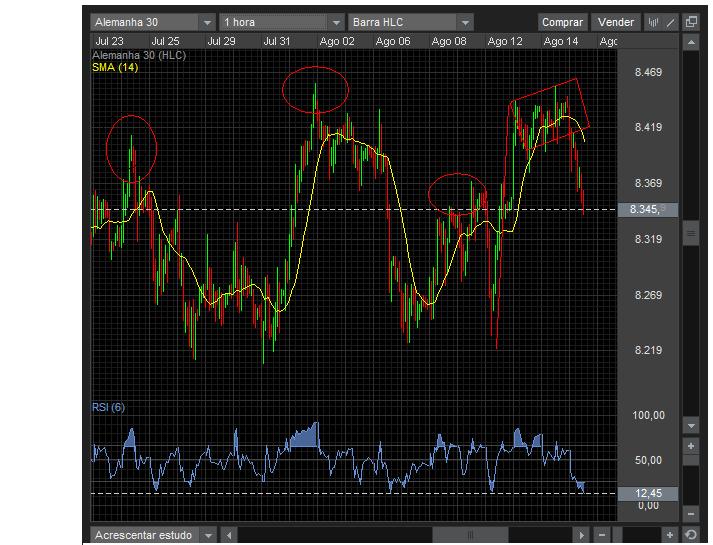Click the 100,00 RSI axis label
The image size is (713, 545).
point(648,415)
